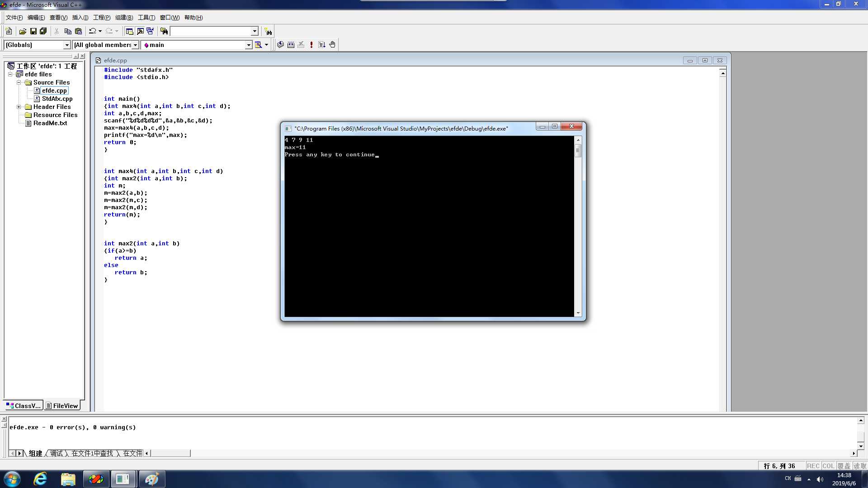Click the Go debug icon
Screen dimensions: 868x488
coord(322,45)
